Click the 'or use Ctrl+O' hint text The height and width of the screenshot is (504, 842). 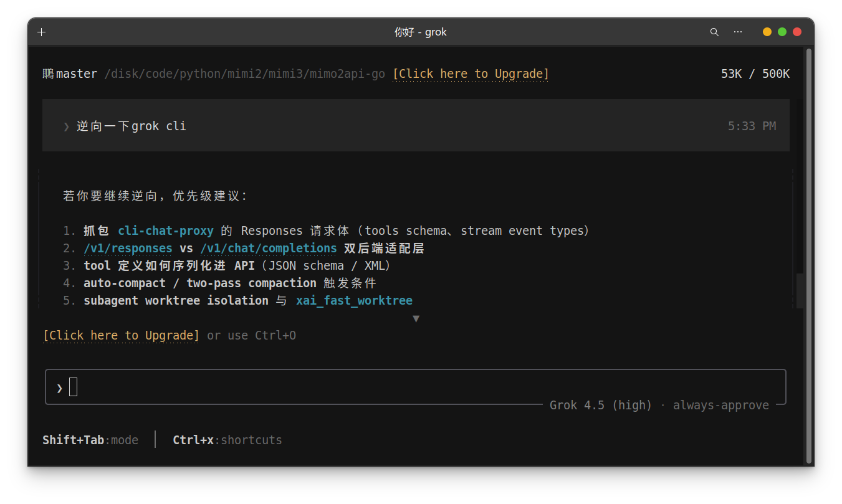pos(252,336)
